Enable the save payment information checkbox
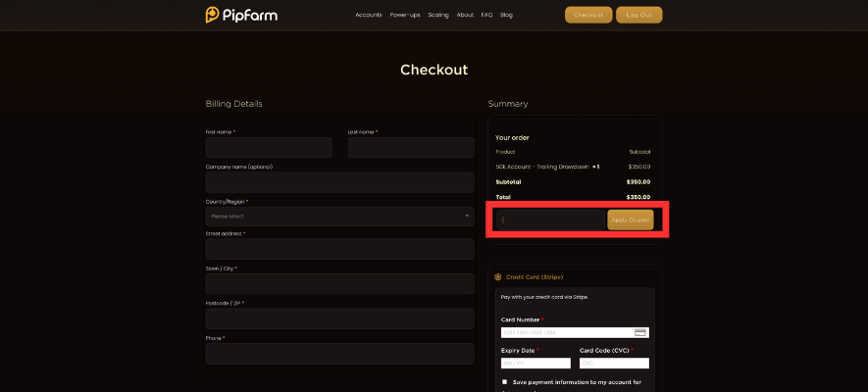Image resolution: width=868 pixels, height=392 pixels. [x=505, y=382]
